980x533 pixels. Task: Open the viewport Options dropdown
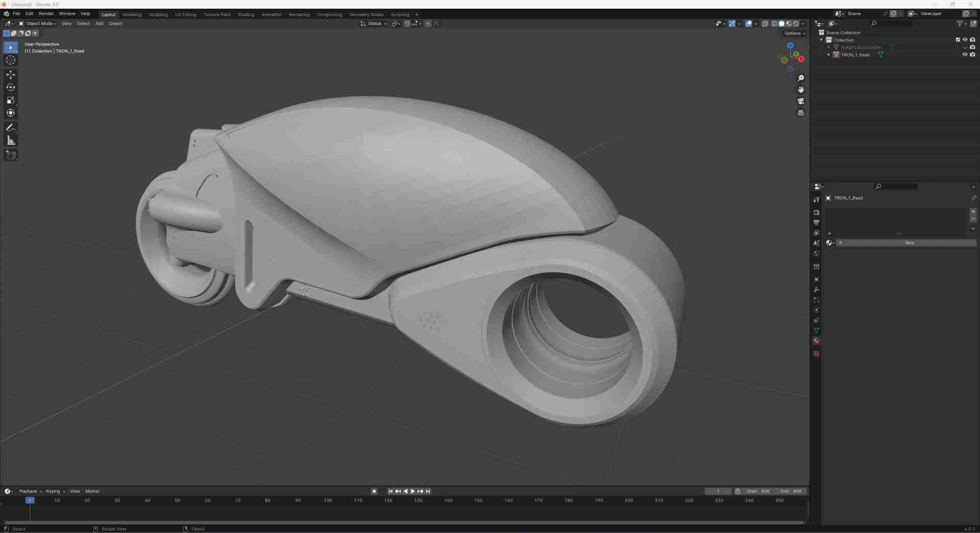coord(794,33)
